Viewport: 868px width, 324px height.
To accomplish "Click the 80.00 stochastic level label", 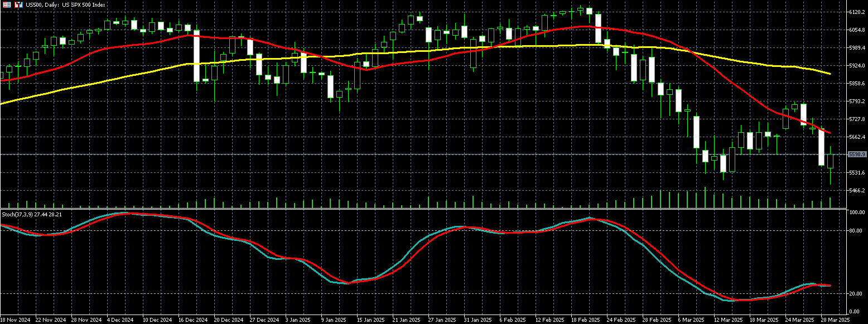I will (x=856, y=230).
